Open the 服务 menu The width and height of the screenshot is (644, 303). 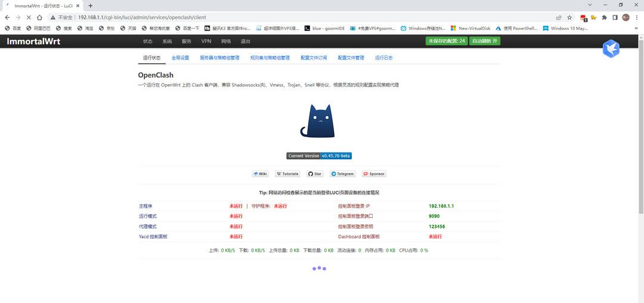[187, 41]
